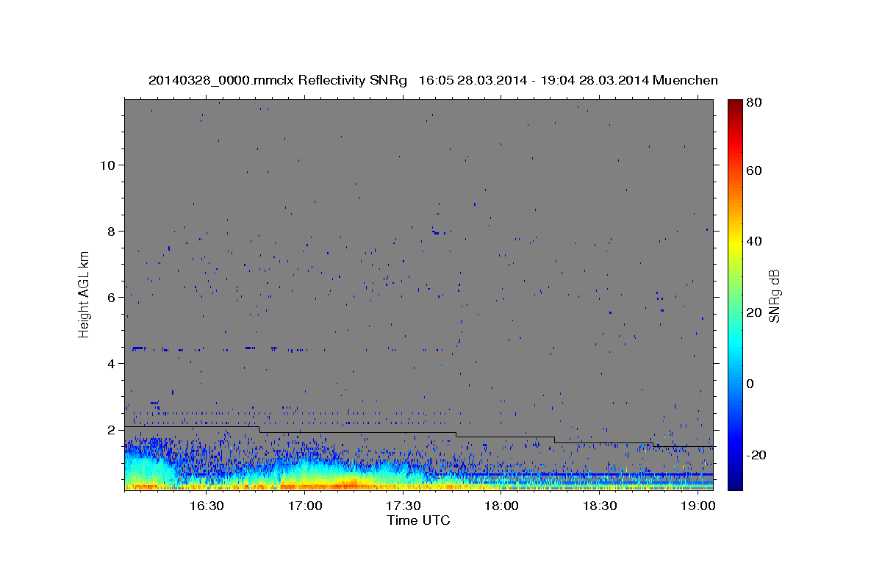Click the 18:30 time tick label
The height and width of the screenshot is (588, 882).
tap(599, 506)
